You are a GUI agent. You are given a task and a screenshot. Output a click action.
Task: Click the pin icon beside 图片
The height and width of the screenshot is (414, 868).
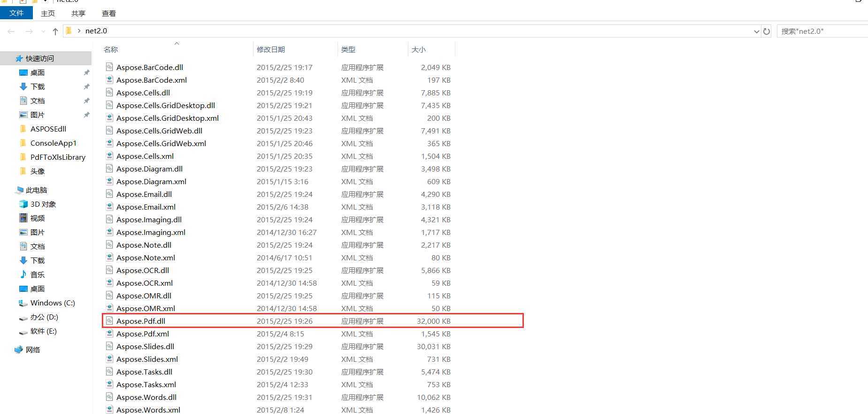(86, 115)
